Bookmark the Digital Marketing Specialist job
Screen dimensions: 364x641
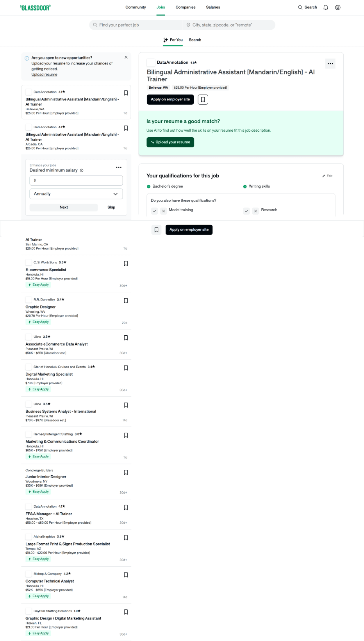[126, 368]
